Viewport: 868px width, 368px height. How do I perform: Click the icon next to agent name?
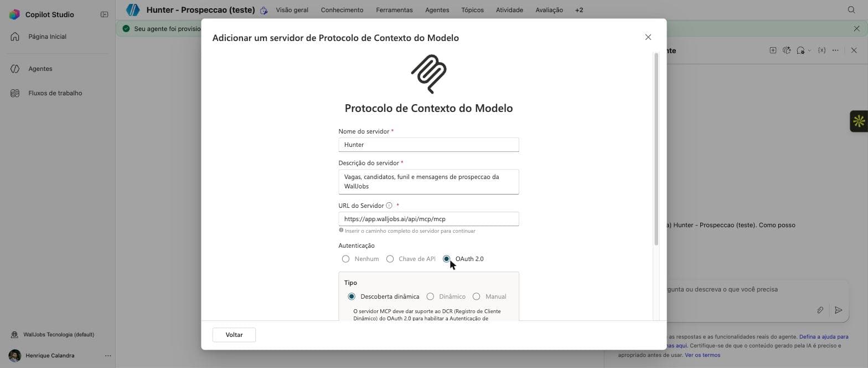(264, 10)
